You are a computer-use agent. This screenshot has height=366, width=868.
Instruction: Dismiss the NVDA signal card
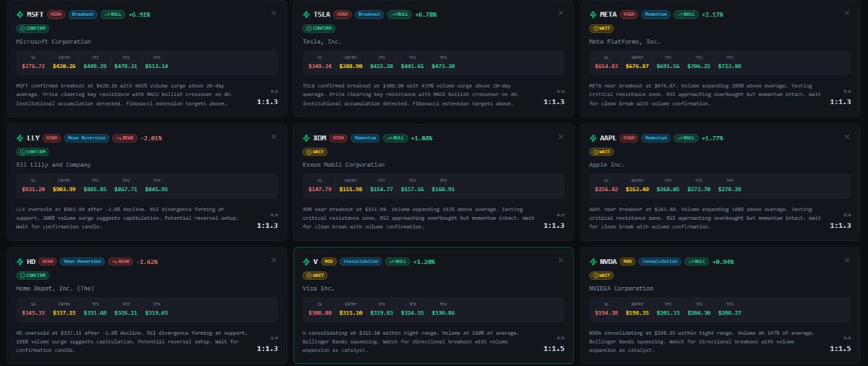(847, 260)
